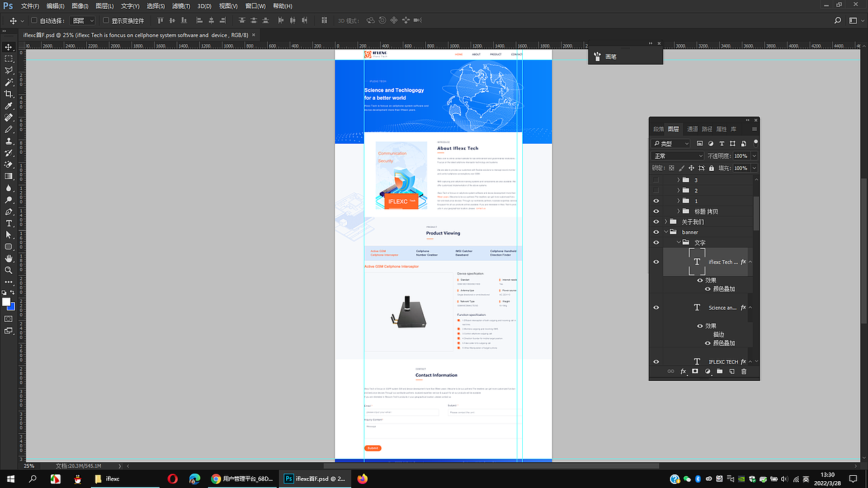
Task: Open the 文件(F) menu
Action: tap(30, 6)
